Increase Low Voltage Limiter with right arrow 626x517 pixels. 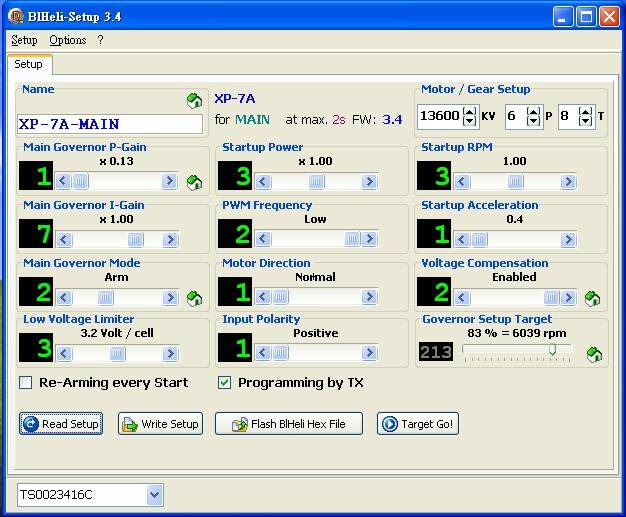[170, 353]
